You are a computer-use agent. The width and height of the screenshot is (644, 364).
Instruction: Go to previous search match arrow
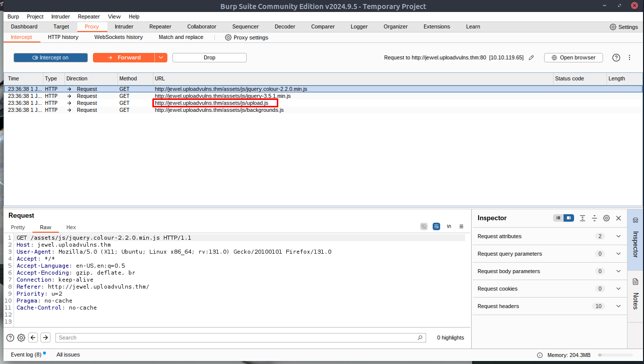click(x=33, y=338)
